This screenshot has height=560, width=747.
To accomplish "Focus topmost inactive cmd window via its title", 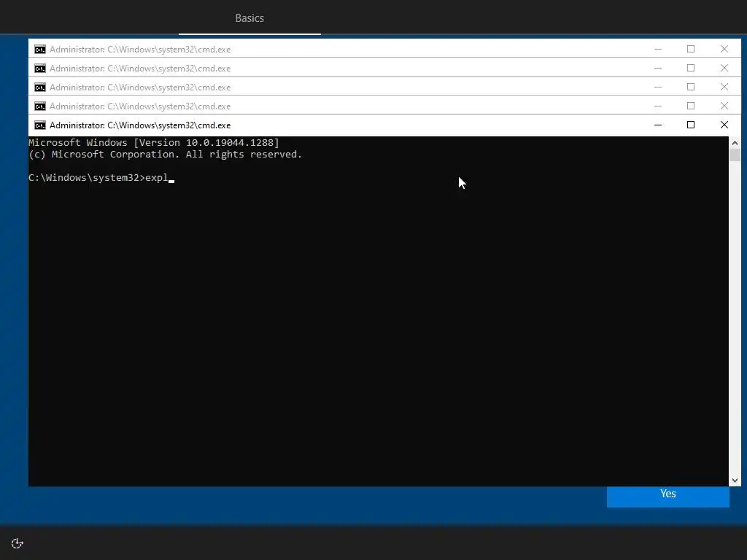I will tap(140, 50).
